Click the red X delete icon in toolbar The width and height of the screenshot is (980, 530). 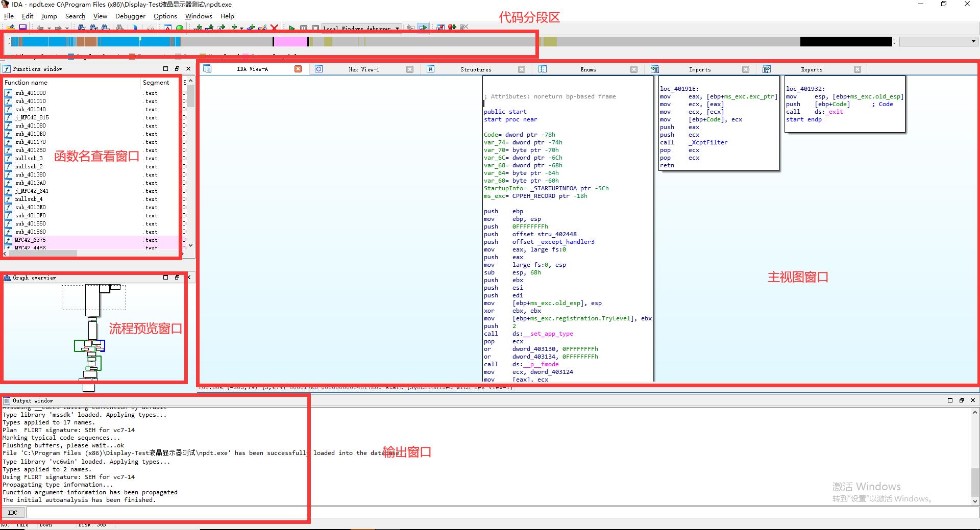(x=275, y=28)
